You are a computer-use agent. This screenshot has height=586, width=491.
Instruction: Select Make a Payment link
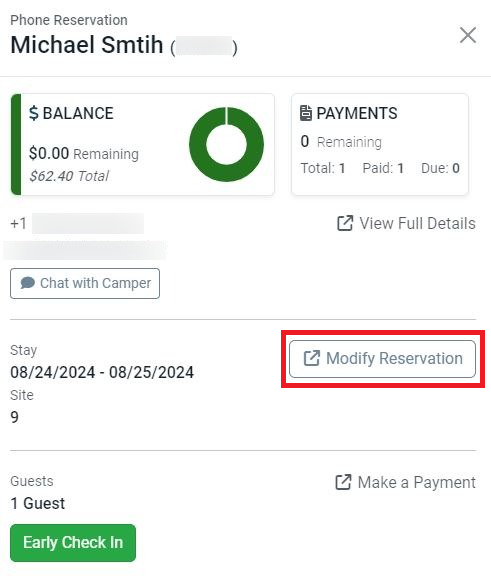pyautogui.click(x=405, y=482)
